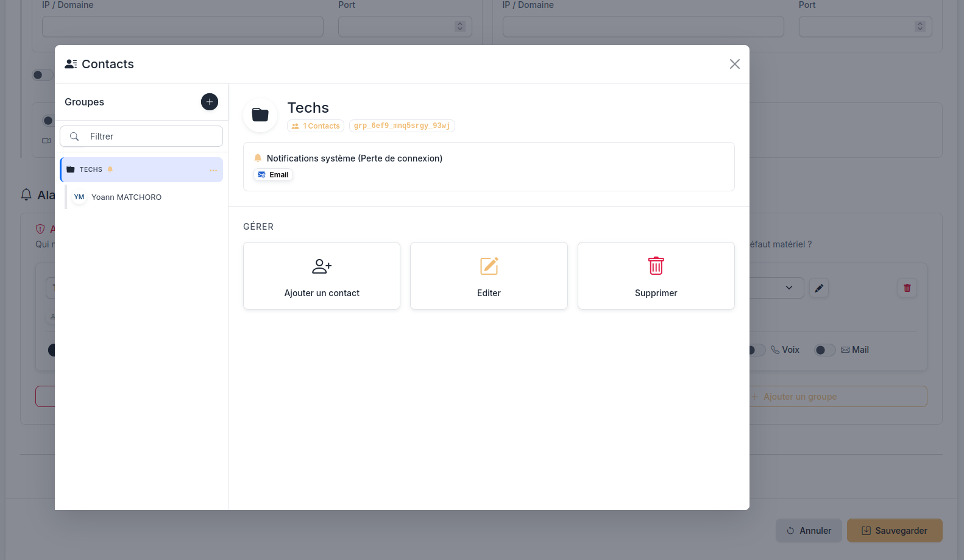The height and width of the screenshot is (560, 964).
Task: Toggle the Mail notification switch
Action: [x=825, y=350]
